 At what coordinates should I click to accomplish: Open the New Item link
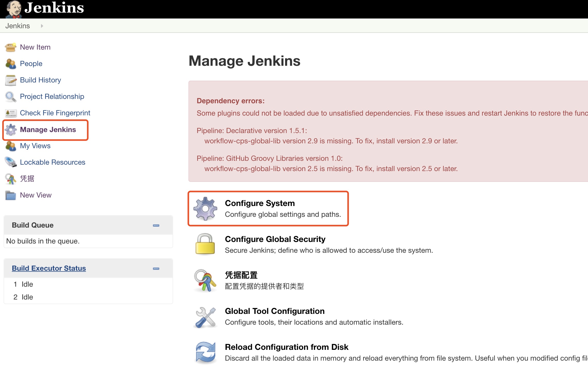pos(35,47)
